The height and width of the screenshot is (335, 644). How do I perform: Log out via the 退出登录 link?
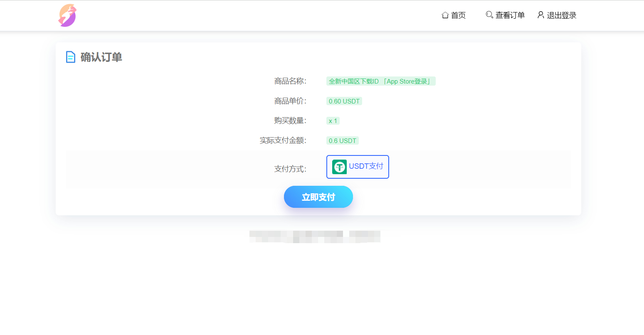pos(561,15)
